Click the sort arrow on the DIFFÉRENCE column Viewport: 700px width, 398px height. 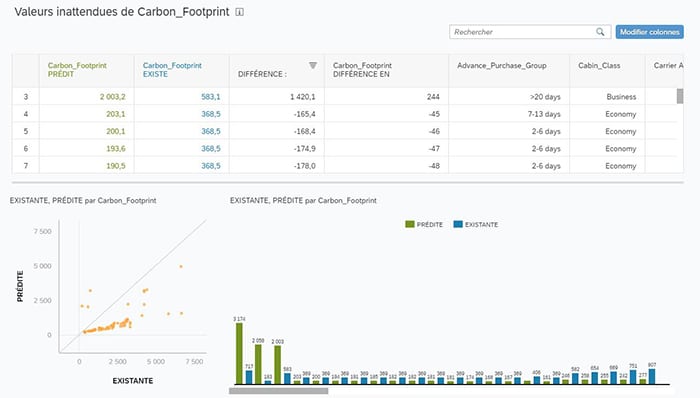[x=313, y=66]
